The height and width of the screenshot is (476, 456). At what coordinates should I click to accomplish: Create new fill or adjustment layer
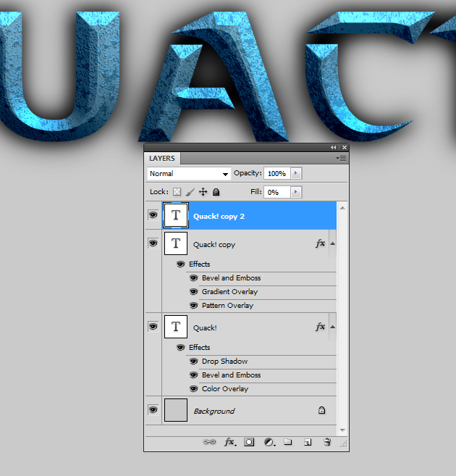click(269, 441)
